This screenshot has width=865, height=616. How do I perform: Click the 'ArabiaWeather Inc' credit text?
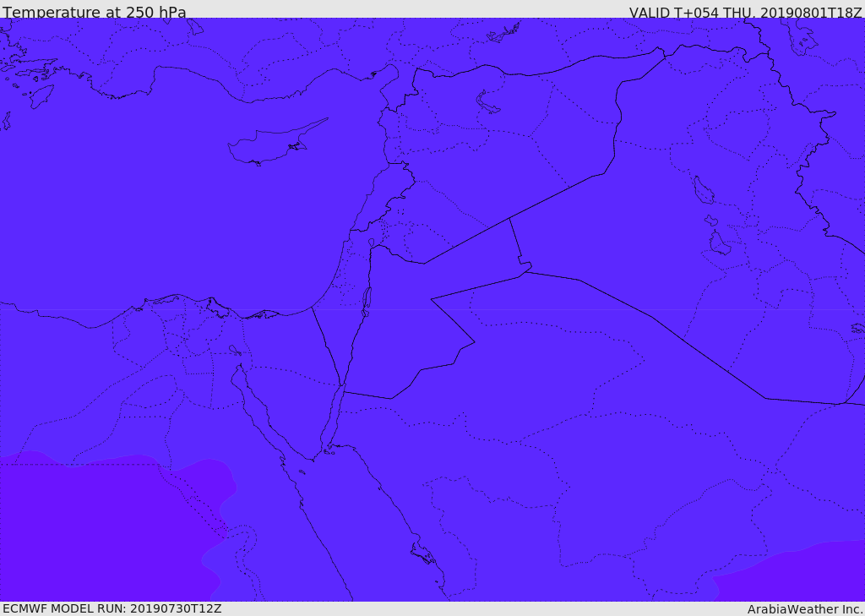coord(805,609)
